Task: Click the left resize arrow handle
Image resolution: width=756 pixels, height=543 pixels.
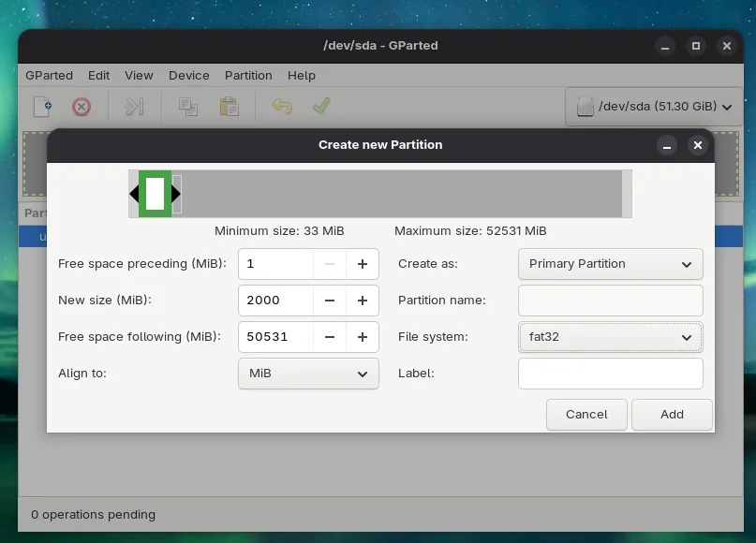Action: point(134,194)
